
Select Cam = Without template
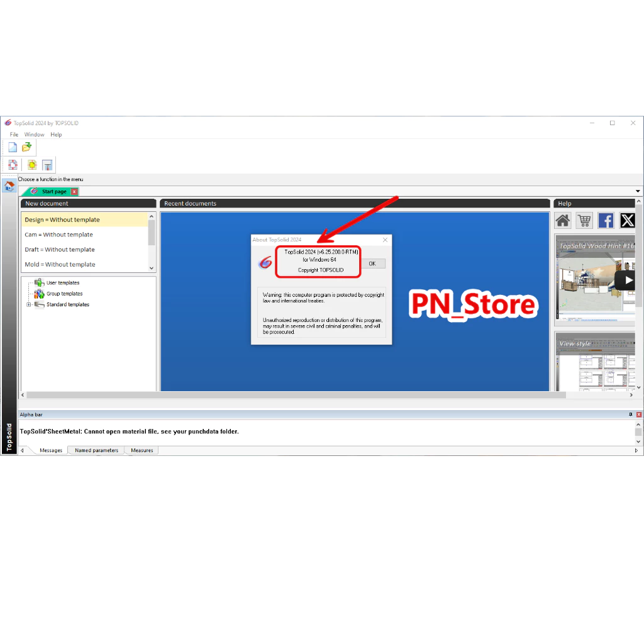(x=84, y=235)
